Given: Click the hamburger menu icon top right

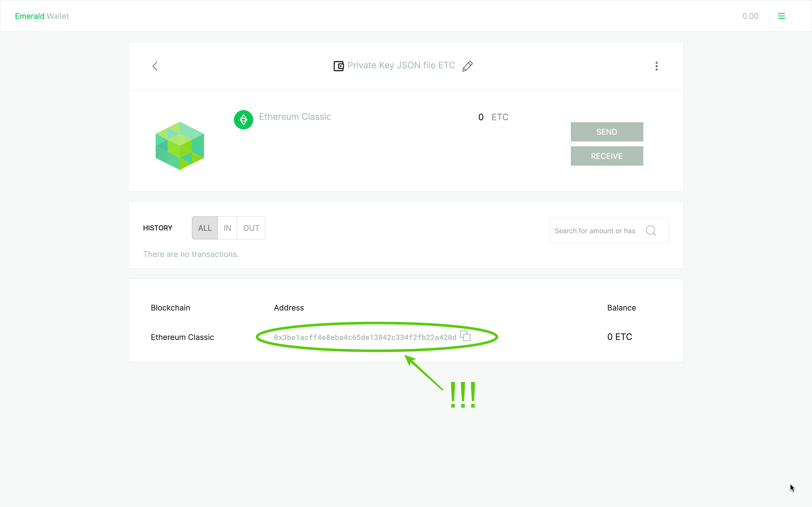Looking at the screenshot, I should [782, 16].
